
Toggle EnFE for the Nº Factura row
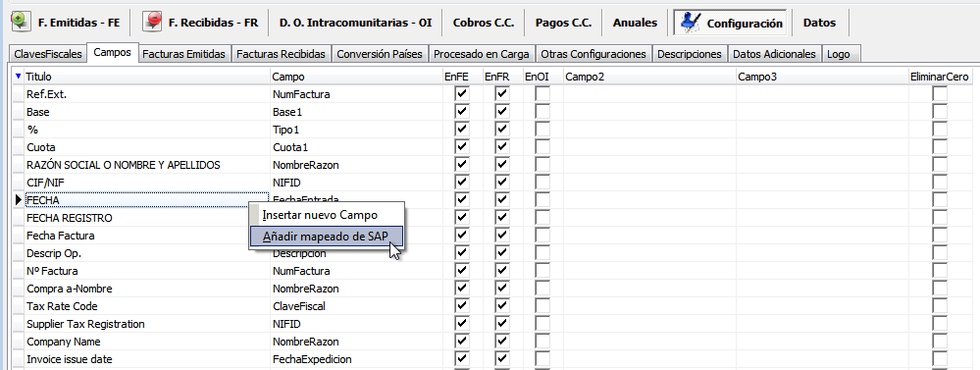[x=462, y=271]
